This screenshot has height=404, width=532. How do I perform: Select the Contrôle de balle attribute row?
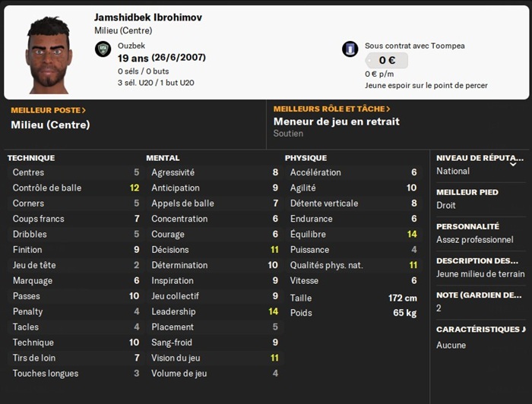click(x=73, y=188)
